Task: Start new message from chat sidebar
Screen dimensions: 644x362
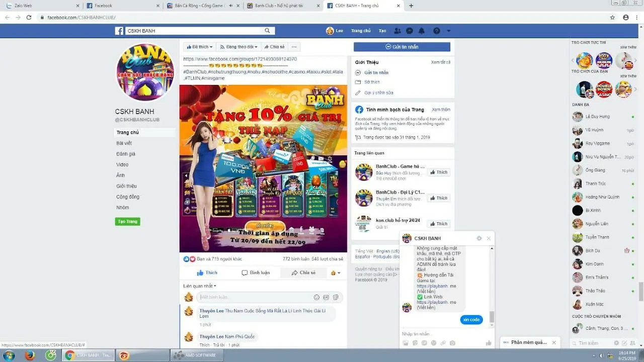Action: 625,343
